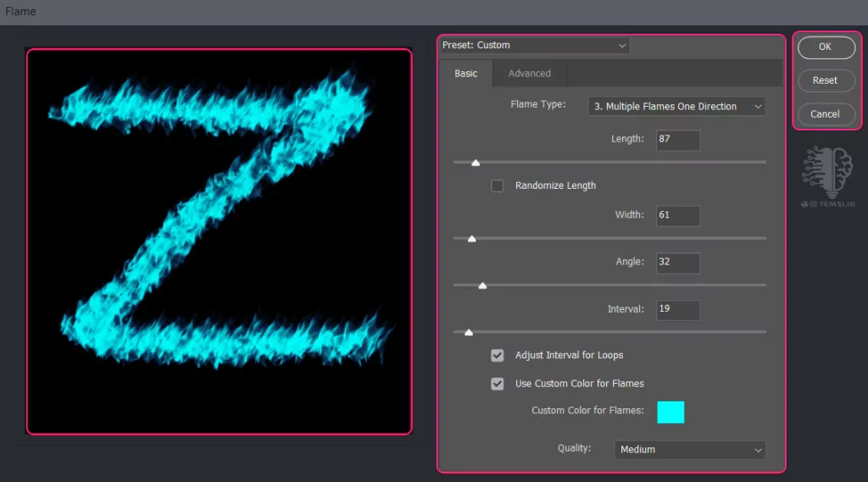Open the Quality dropdown

690,449
